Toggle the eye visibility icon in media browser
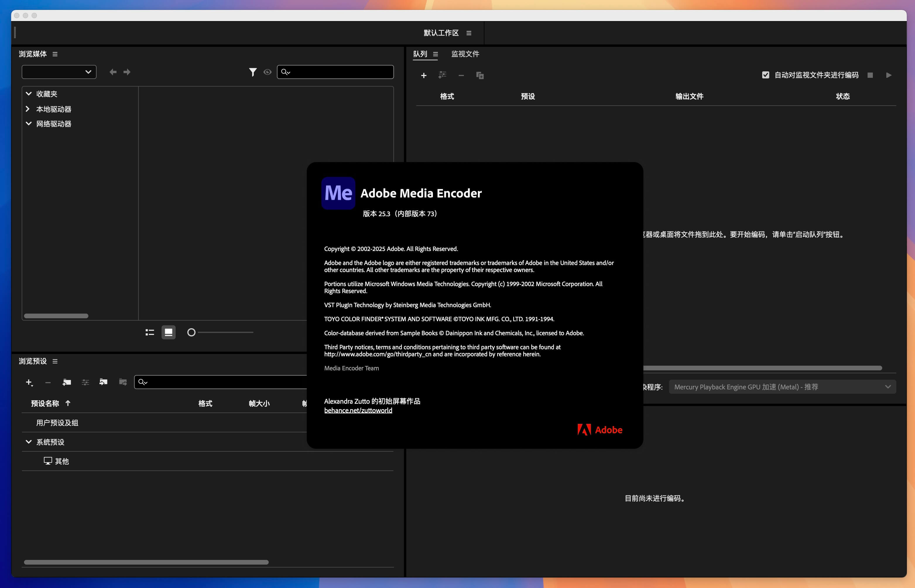The image size is (915, 588). 268,72
